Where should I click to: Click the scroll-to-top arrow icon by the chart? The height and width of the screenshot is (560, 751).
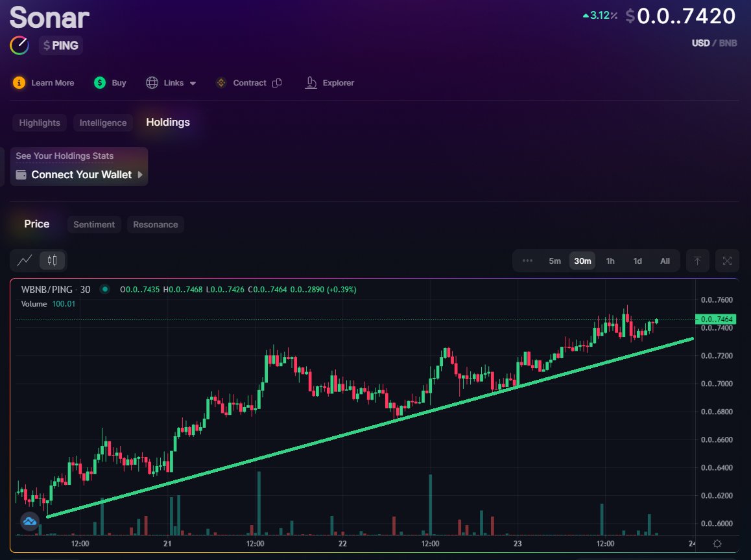click(x=697, y=261)
